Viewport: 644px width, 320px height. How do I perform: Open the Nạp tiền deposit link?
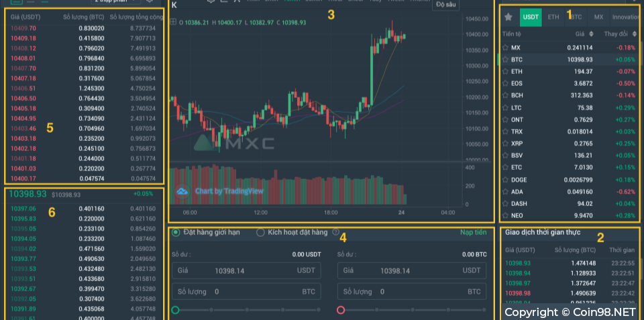[x=473, y=233]
